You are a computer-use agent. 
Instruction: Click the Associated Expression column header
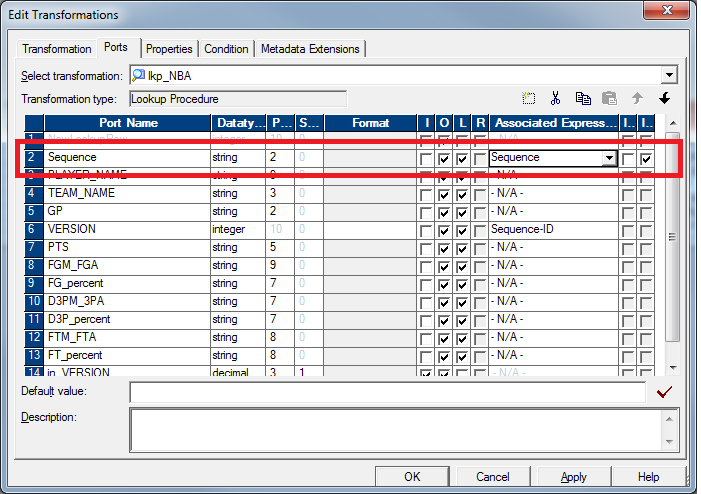(554, 123)
